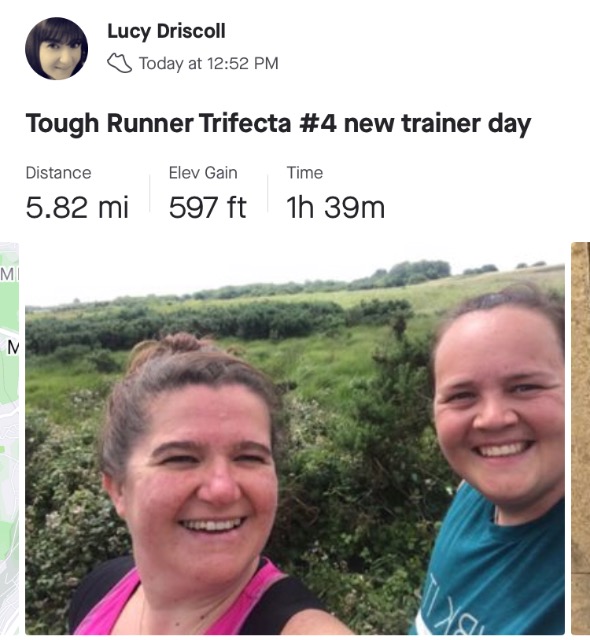View the 1h 39m time stat

[x=335, y=207]
